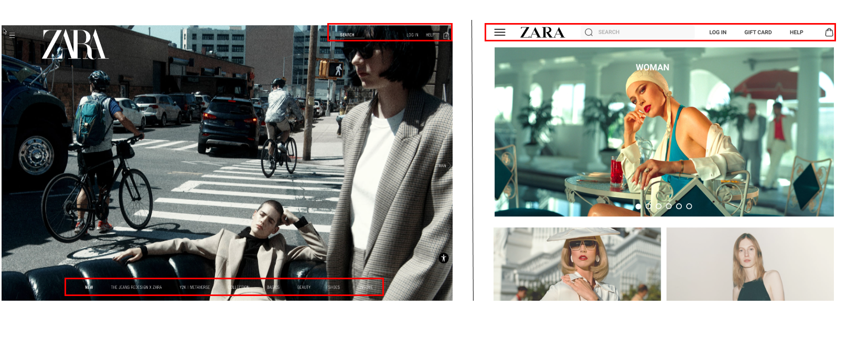Click the magnifier search icon on the right page

click(x=588, y=32)
